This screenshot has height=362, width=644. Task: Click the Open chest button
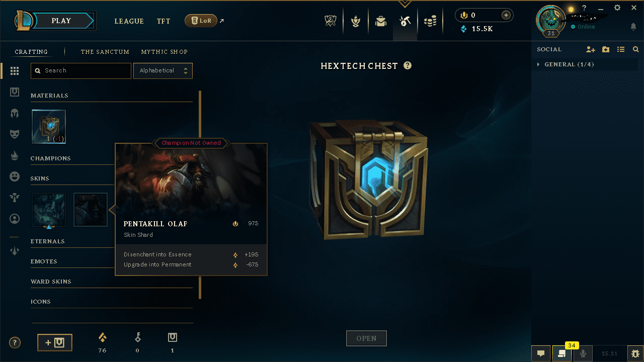[x=366, y=338]
